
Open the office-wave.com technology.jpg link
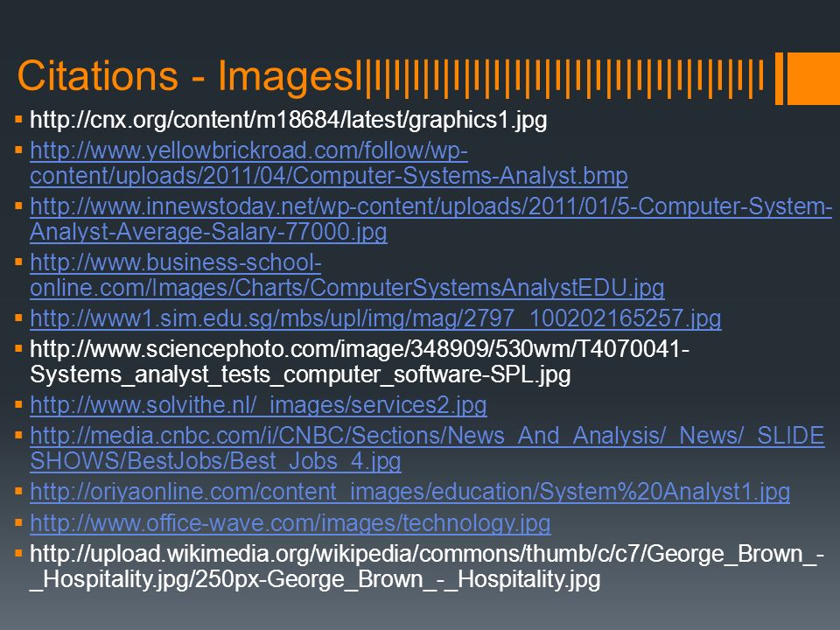coord(290,523)
